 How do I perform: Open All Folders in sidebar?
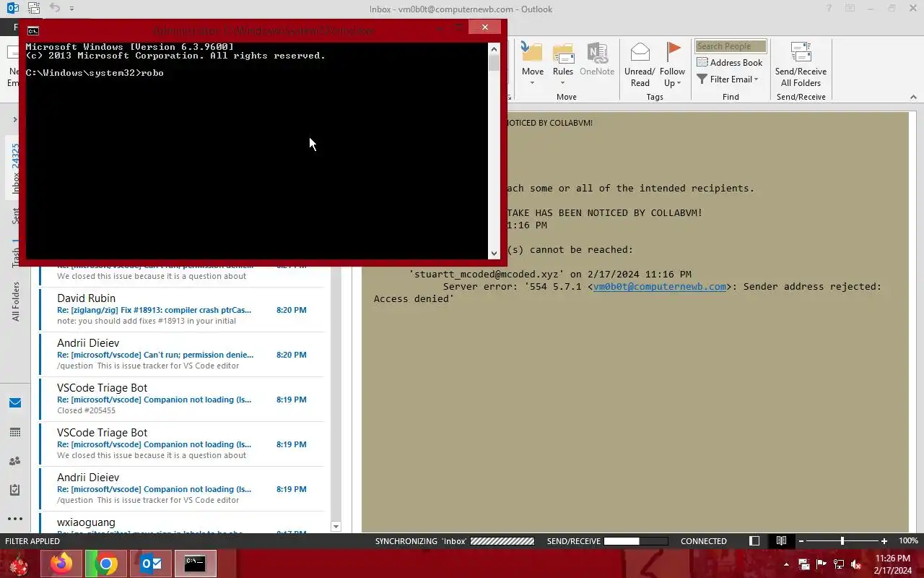(15, 301)
